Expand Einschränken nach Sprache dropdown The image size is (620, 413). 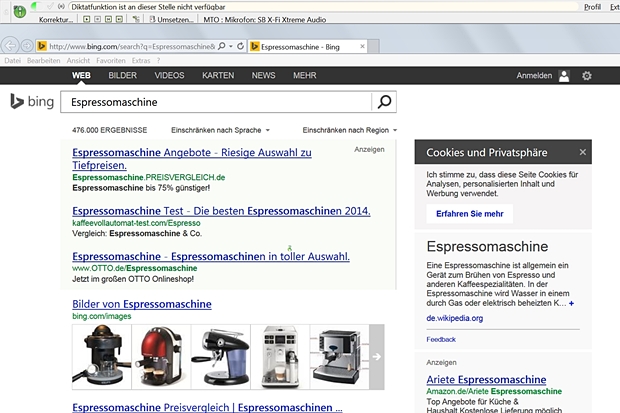coord(220,130)
